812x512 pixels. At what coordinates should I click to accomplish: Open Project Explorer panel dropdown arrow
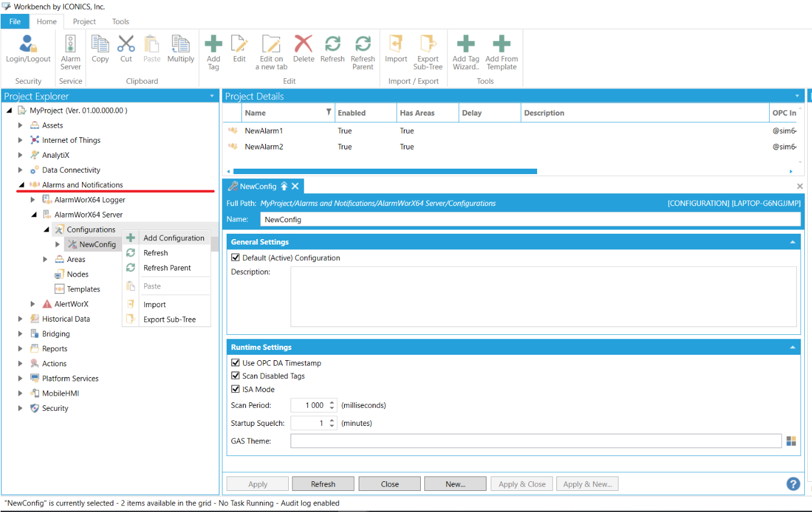pos(212,96)
